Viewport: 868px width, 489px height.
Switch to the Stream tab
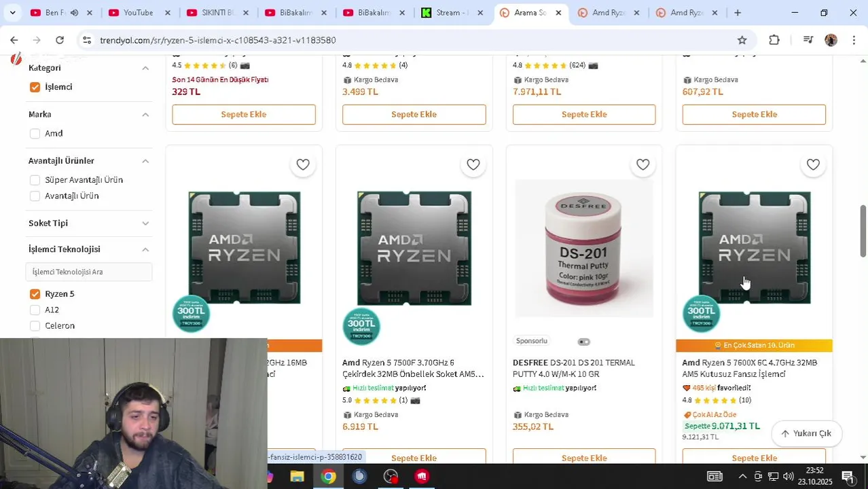(x=451, y=12)
